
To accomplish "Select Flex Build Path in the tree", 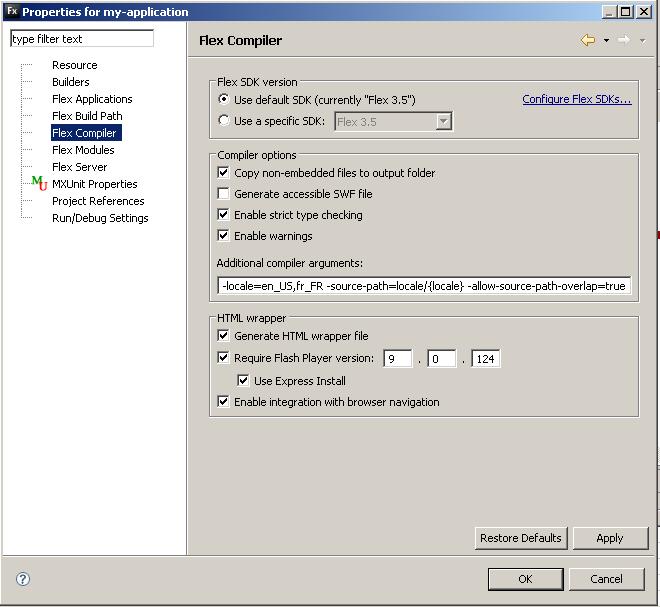I will (x=87, y=116).
